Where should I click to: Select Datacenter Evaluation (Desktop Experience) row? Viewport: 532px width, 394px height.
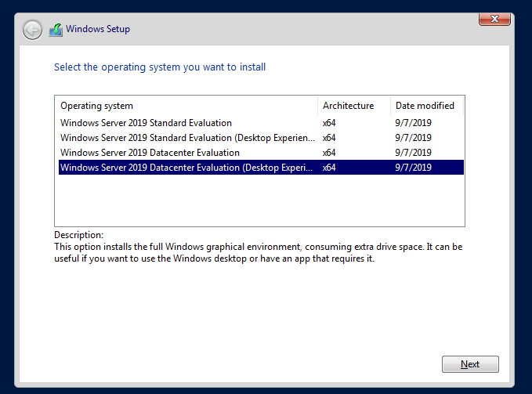261,168
